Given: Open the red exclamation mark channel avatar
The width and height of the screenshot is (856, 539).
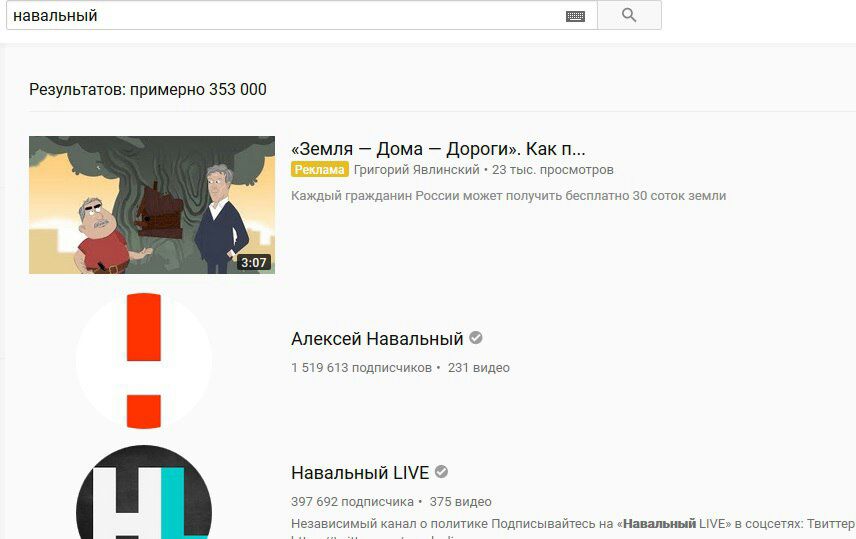Looking at the screenshot, I should 144,360.
